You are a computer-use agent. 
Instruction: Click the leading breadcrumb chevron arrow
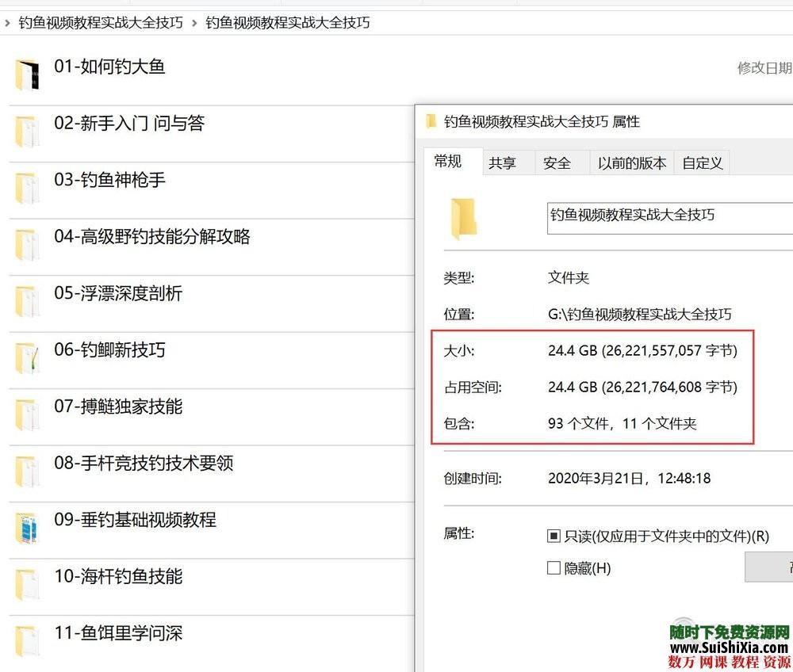coord(6,23)
